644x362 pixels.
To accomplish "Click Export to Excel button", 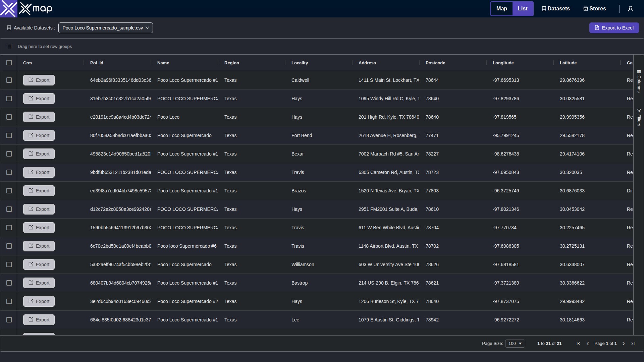I will (614, 28).
